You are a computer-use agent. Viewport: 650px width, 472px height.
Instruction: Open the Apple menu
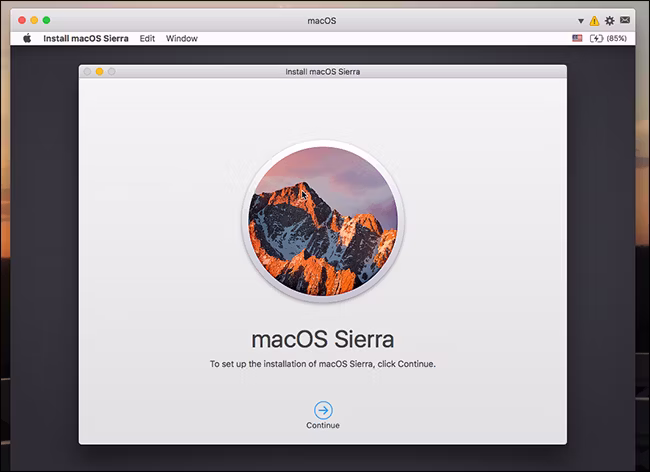click(x=27, y=39)
